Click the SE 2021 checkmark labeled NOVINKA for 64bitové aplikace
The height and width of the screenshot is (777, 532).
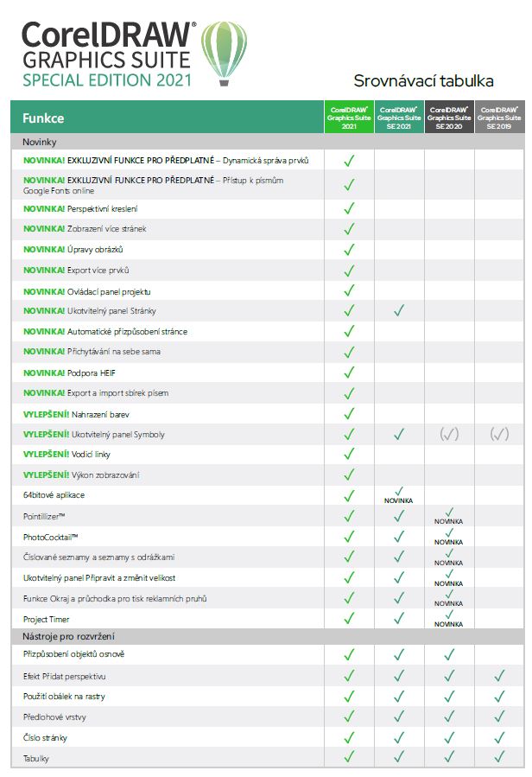399,492
